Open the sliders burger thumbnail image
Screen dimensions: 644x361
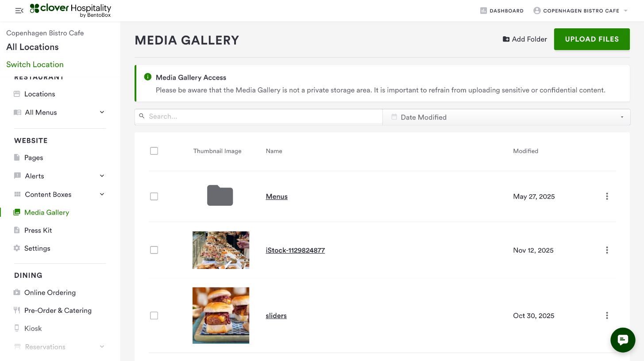(221, 315)
